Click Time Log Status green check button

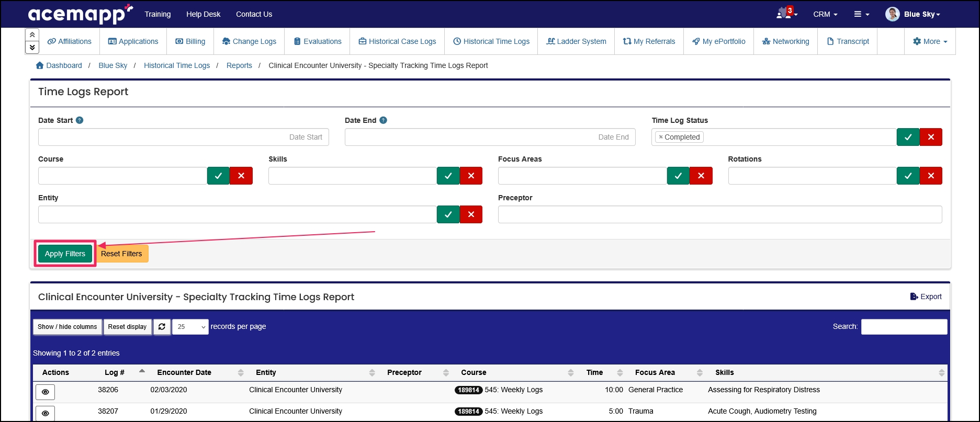point(908,137)
